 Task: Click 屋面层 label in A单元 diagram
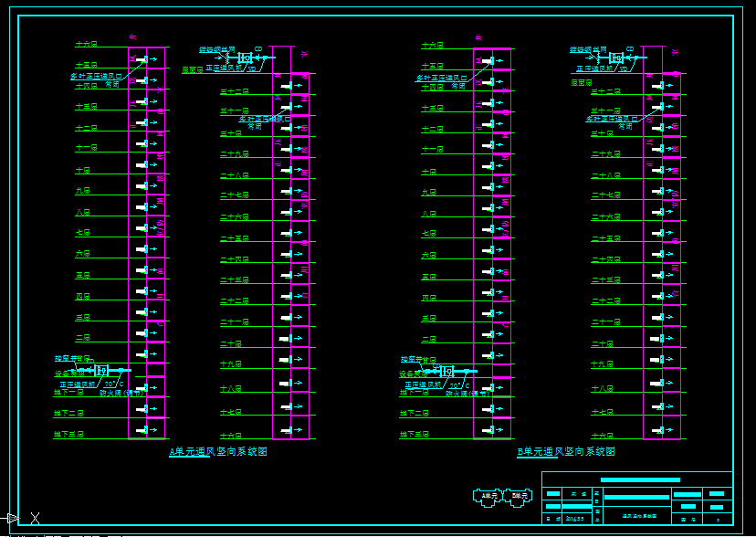point(193,70)
